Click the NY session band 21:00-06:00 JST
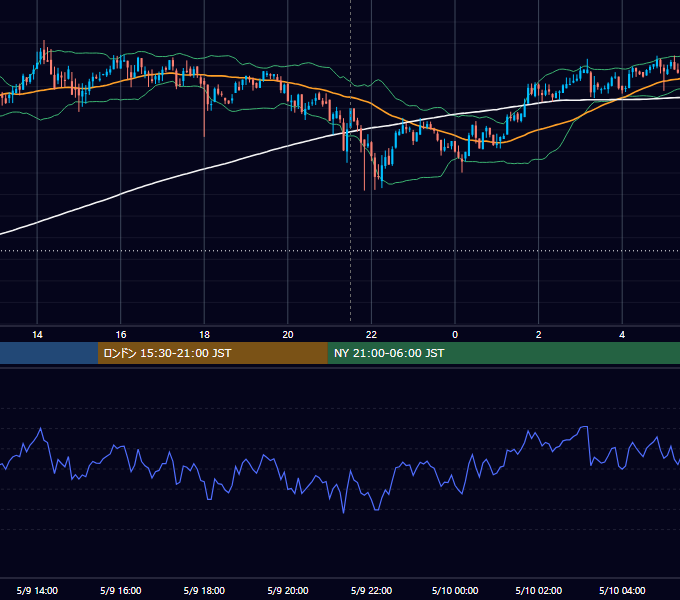This screenshot has width=680, height=600. (x=503, y=353)
